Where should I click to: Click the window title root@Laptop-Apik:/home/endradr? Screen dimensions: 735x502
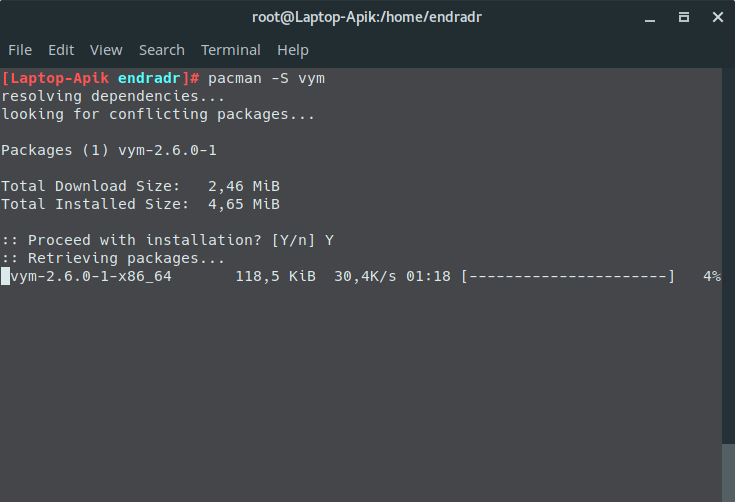[367, 17]
